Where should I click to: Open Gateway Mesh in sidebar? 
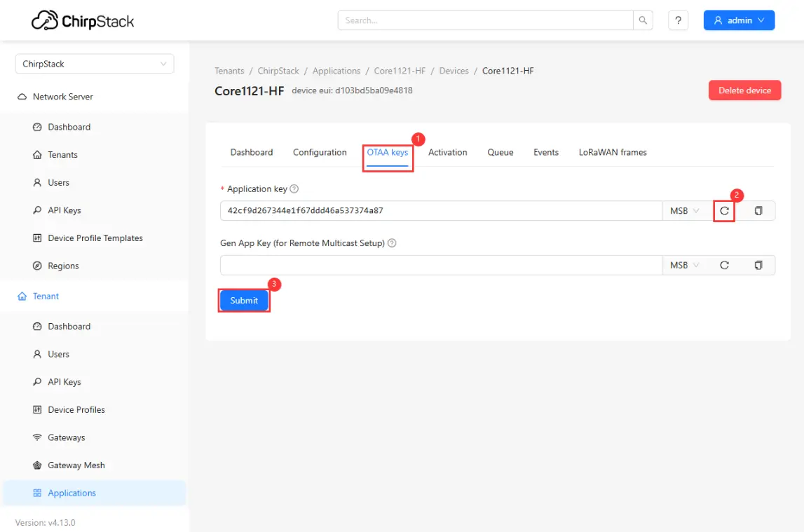(76, 465)
